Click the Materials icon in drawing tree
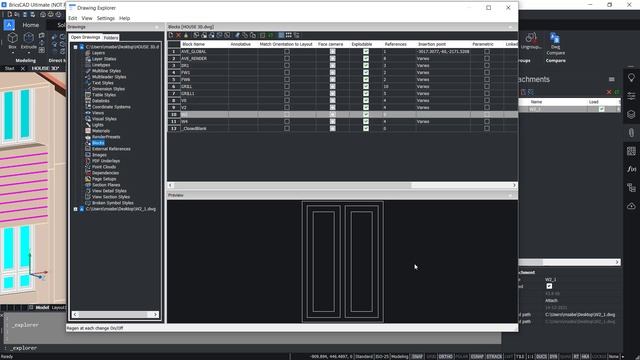The image size is (640, 360). 88,131
